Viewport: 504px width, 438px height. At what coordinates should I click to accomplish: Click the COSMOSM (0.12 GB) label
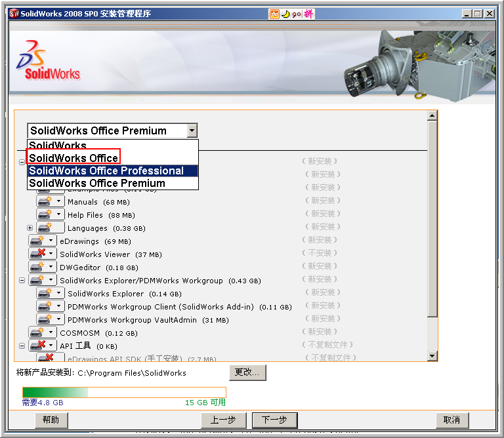coord(98,333)
